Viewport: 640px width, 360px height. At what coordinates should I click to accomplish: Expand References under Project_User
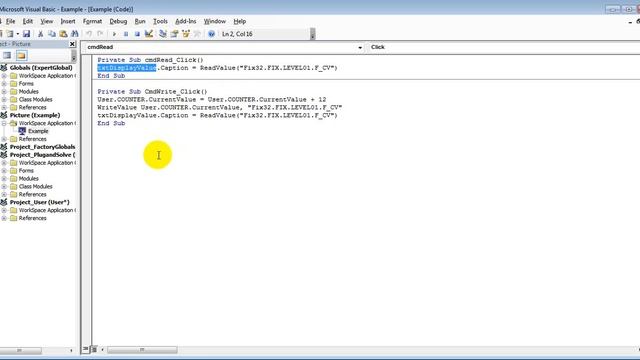(x=4, y=218)
